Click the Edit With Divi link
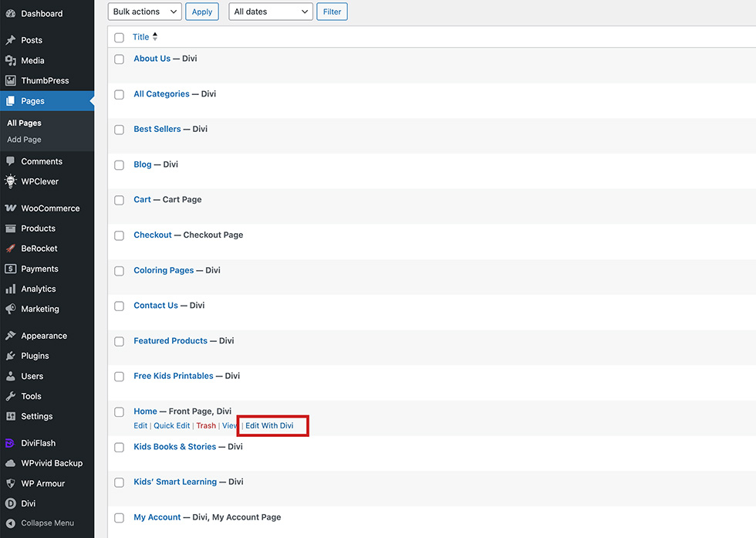The width and height of the screenshot is (756, 538). click(x=269, y=426)
